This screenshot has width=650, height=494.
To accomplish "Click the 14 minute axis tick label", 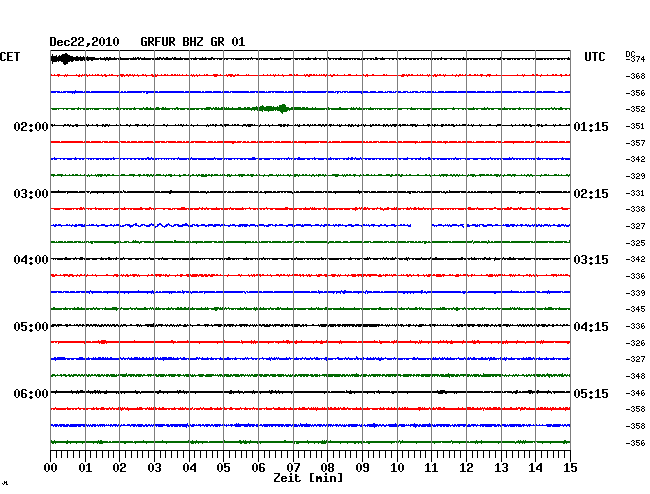I will [x=535, y=468].
